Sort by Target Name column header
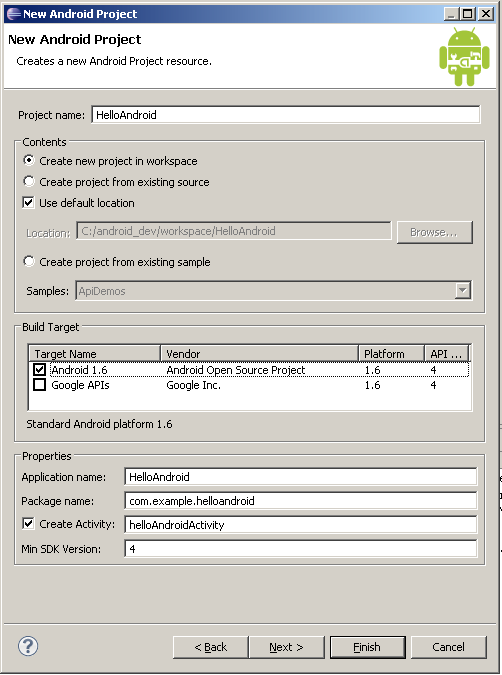 coord(94,353)
